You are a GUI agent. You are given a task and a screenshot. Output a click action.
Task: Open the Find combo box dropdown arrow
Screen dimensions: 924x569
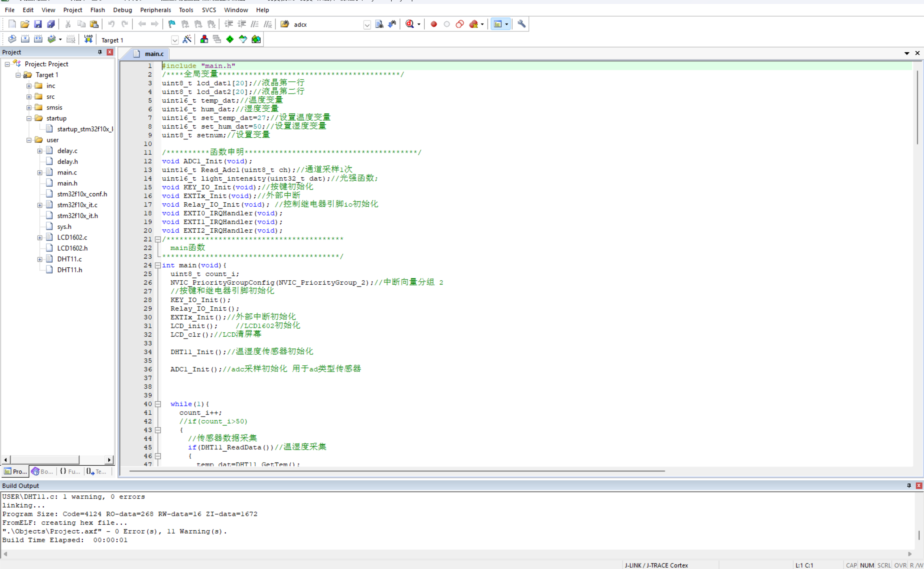point(367,25)
